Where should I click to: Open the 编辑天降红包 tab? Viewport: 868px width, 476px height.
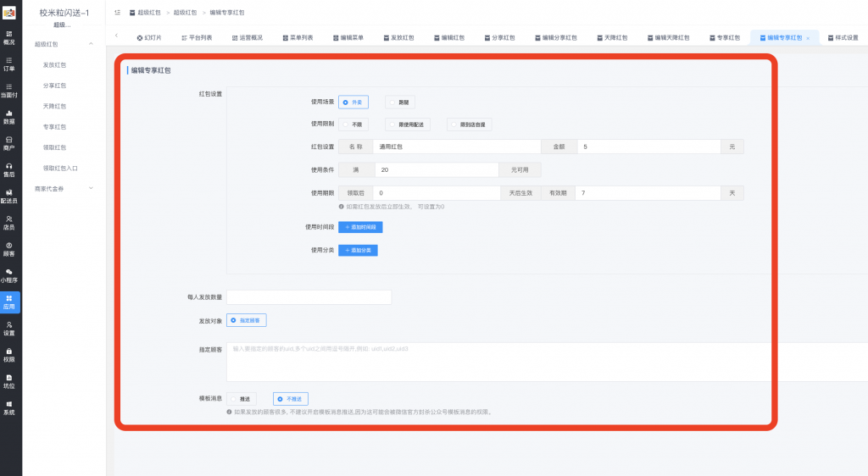click(x=669, y=37)
